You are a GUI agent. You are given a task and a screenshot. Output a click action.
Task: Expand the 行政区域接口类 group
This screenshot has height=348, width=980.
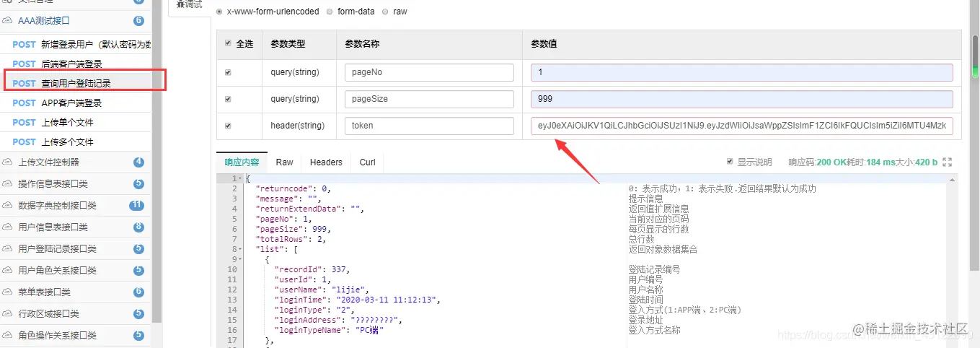76,314
